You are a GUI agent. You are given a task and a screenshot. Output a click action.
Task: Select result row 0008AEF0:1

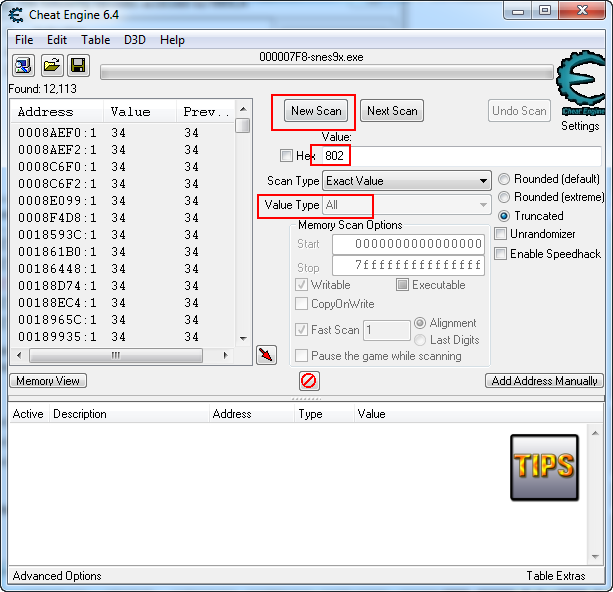point(123,133)
